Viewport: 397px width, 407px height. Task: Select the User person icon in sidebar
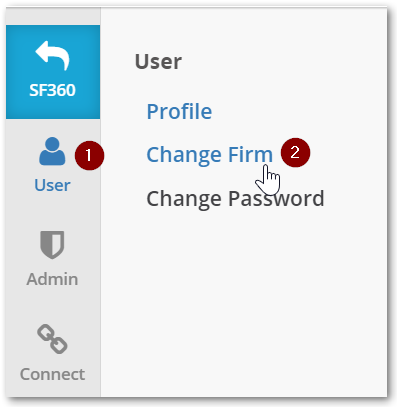click(52, 151)
